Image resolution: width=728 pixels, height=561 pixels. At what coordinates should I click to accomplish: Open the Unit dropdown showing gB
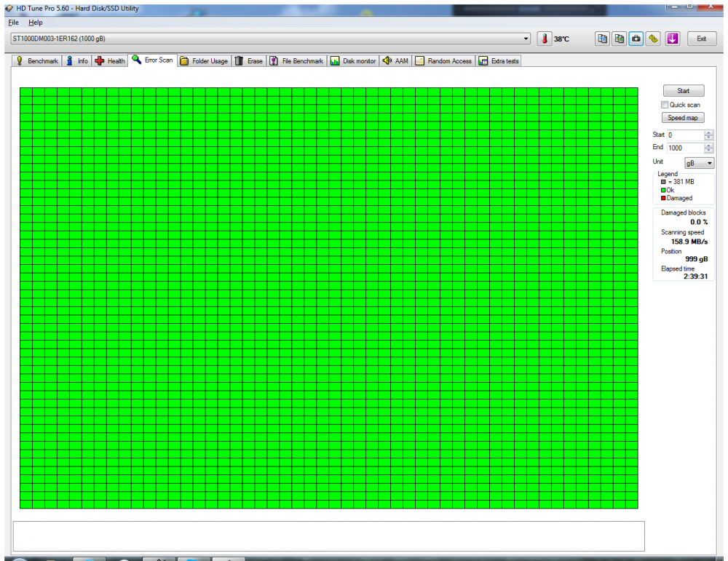pyautogui.click(x=698, y=162)
